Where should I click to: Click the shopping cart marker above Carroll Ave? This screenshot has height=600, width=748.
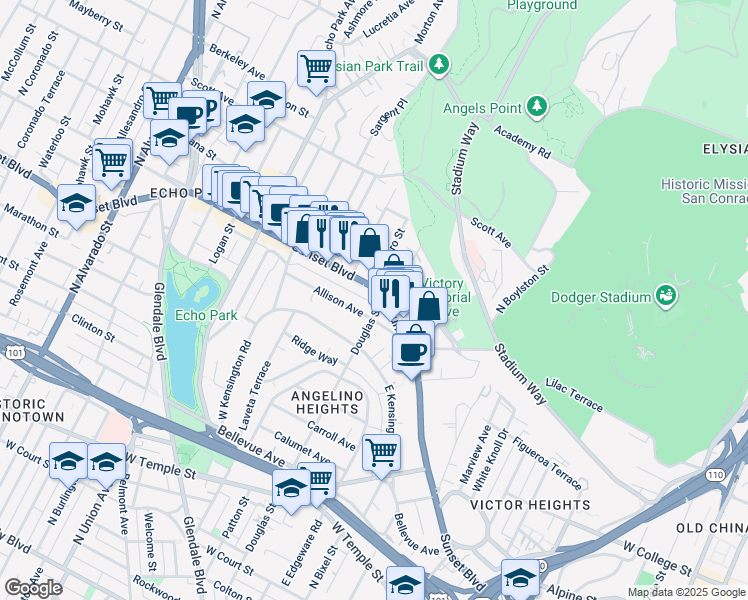click(x=381, y=454)
